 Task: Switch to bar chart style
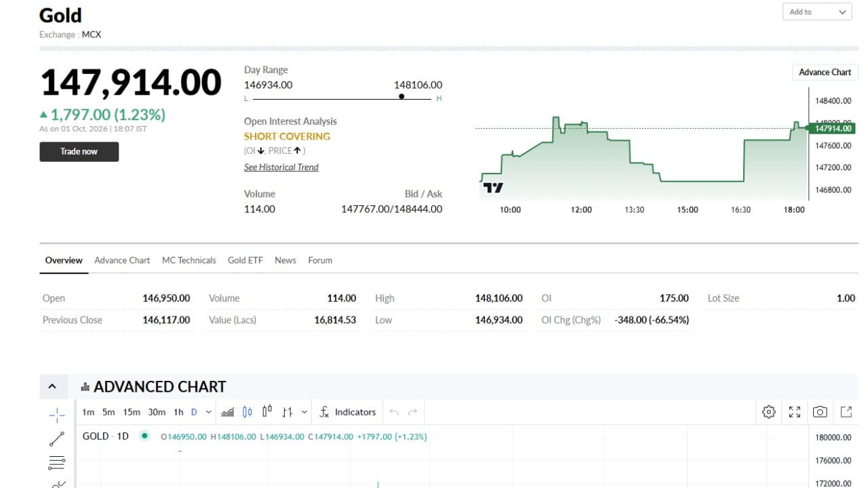[x=288, y=412]
